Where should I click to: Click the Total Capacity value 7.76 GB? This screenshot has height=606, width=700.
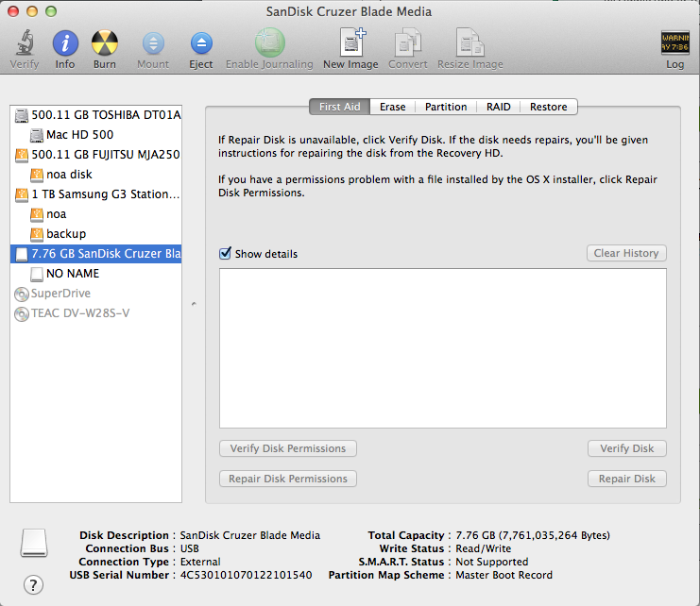pos(533,535)
